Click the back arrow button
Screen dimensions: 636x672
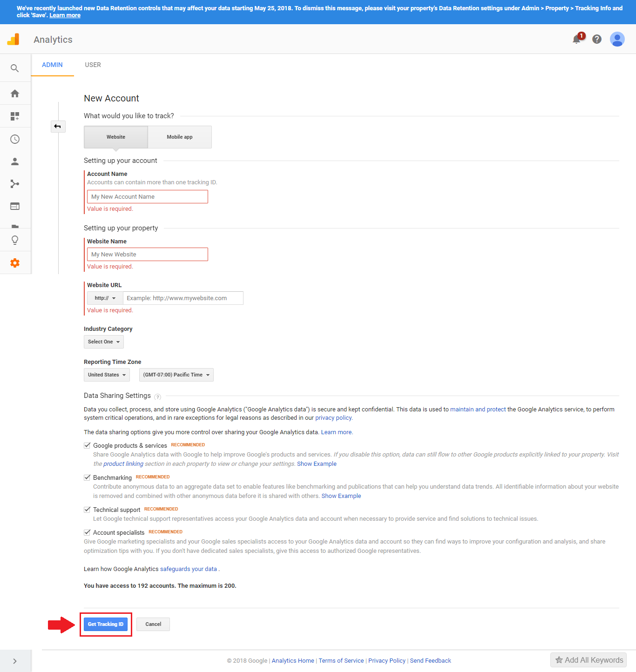pos(58,127)
